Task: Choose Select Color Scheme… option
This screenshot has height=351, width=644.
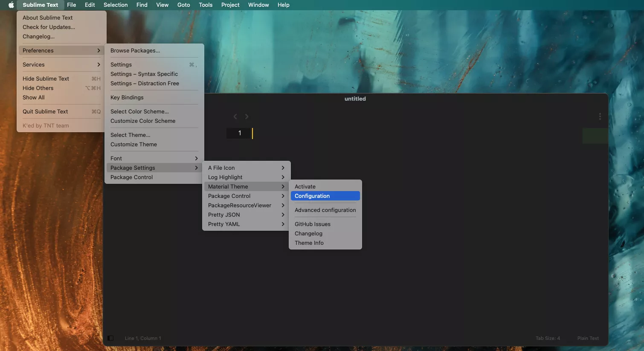Action: [139, 112]
